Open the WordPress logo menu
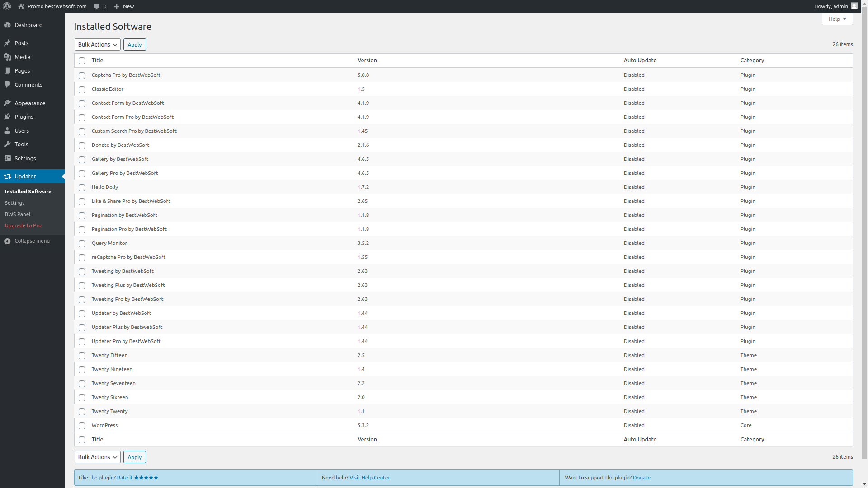 coord(8,6)
